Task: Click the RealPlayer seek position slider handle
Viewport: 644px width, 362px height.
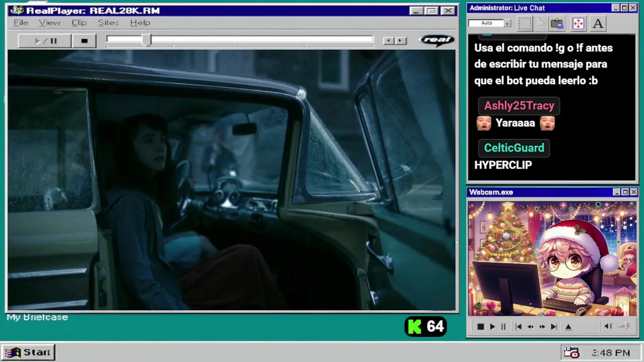Action: 146,41
